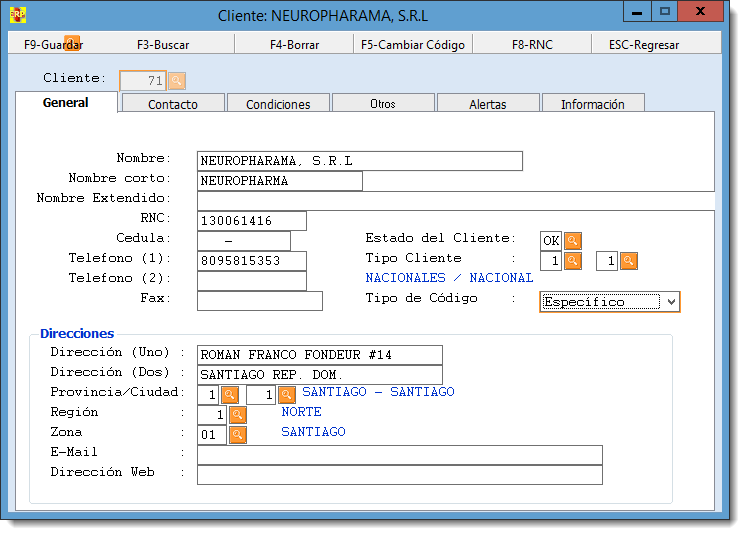Click second Tipo Cliente lookup icon
Viewport: 745px width, 535px height.
coord(628,261)
